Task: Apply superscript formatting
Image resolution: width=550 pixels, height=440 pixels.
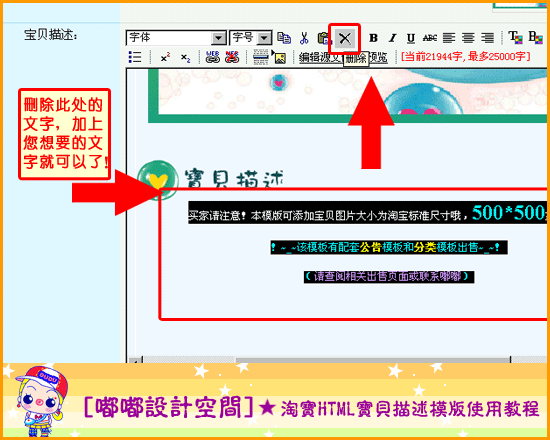Action: click(x=165, y=57)
